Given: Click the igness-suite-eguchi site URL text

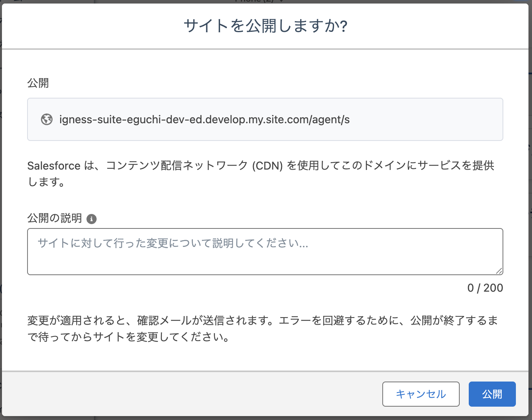Looking at the screenshot, I should click(x=204, y=119).
